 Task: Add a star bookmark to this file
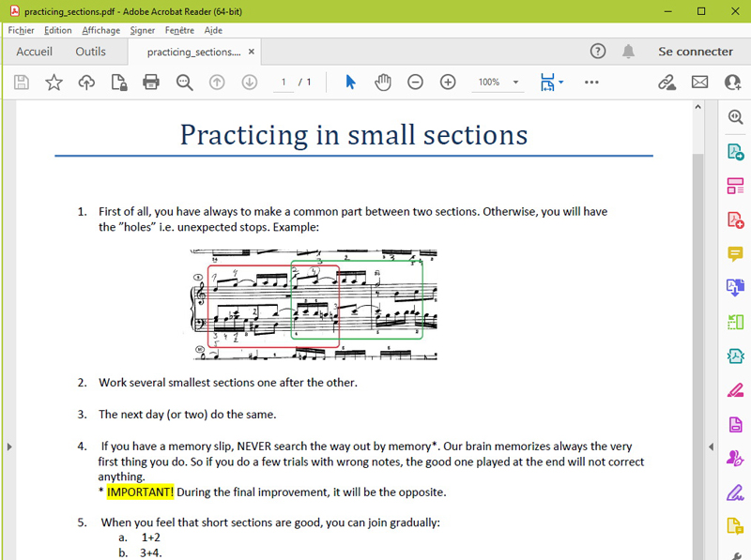pos(54,83)
